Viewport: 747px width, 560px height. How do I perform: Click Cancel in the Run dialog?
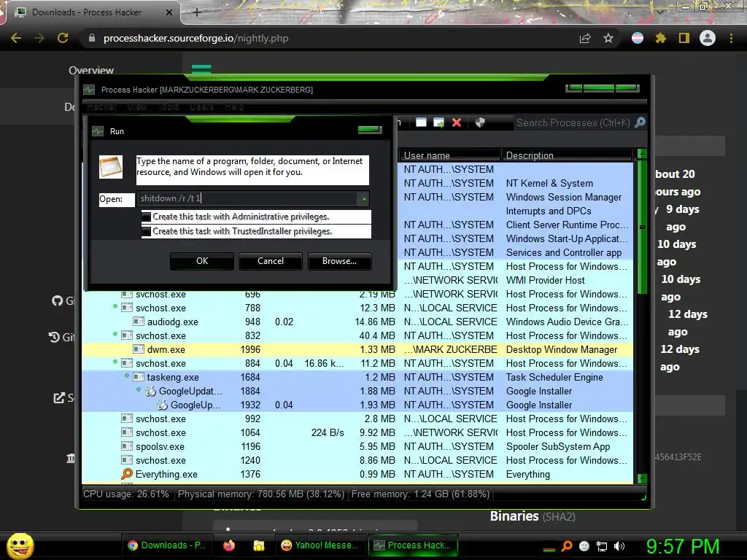271,261
